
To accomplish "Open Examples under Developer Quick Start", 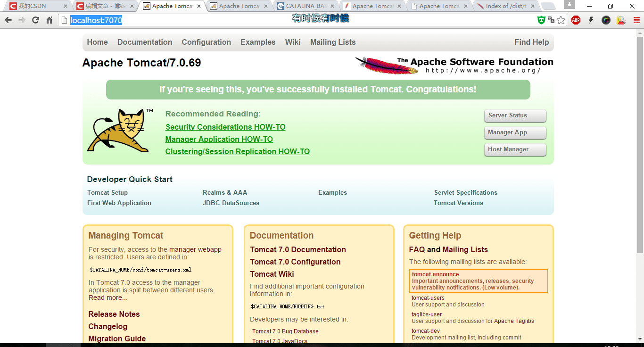I will click(332, 192).
